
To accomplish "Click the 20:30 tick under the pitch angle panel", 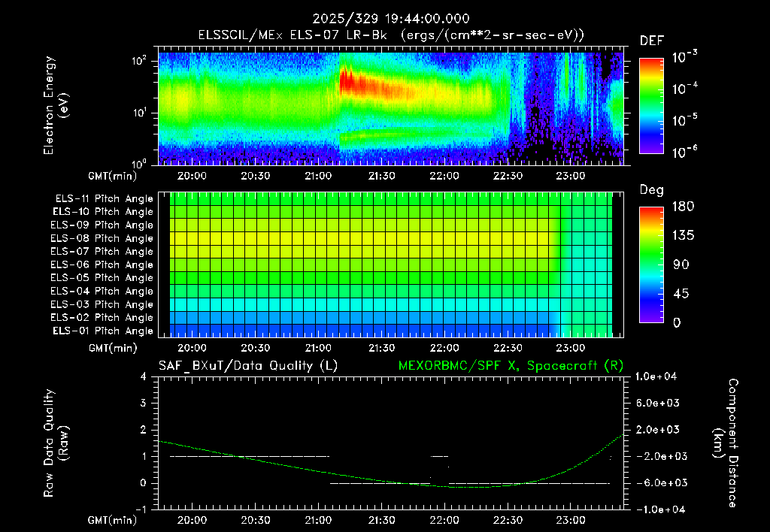I will coord(256,348).
